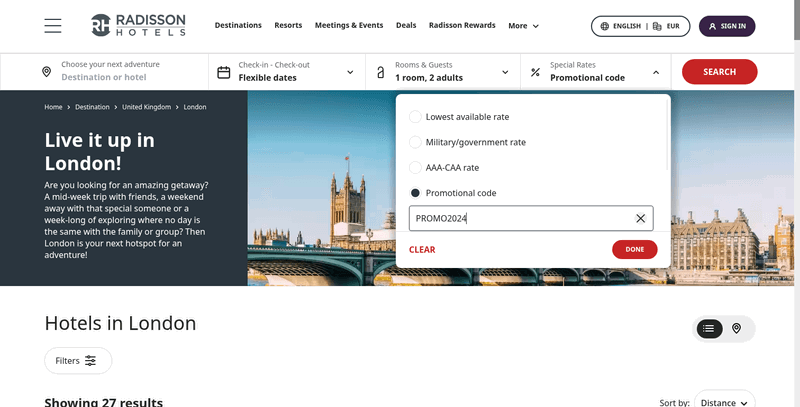Click the DONE button
The image size is (800, 407).
point(635,249)
